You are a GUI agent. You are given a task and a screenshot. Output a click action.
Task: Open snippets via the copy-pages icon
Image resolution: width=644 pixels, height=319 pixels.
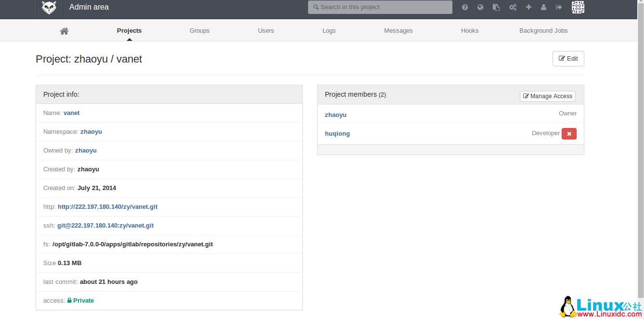coord(496,7)
